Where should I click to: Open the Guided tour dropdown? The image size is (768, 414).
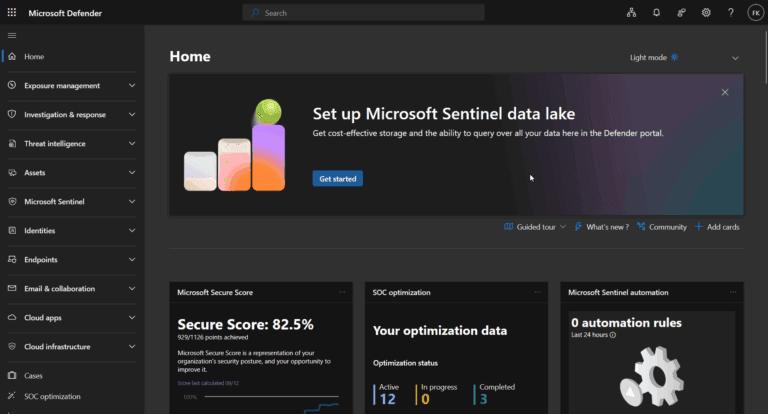[x=535, y=227]
